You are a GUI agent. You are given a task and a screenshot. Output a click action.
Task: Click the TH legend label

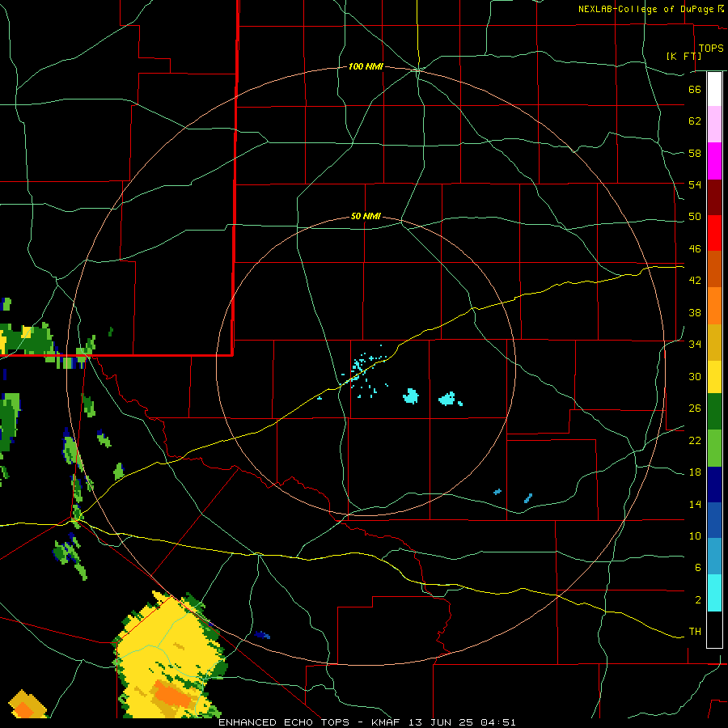695,631
